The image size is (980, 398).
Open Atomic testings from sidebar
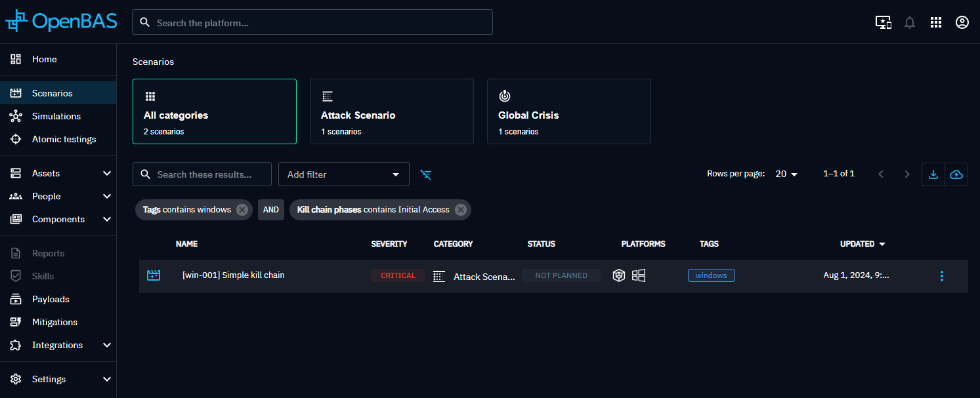[x=64, y=139]
